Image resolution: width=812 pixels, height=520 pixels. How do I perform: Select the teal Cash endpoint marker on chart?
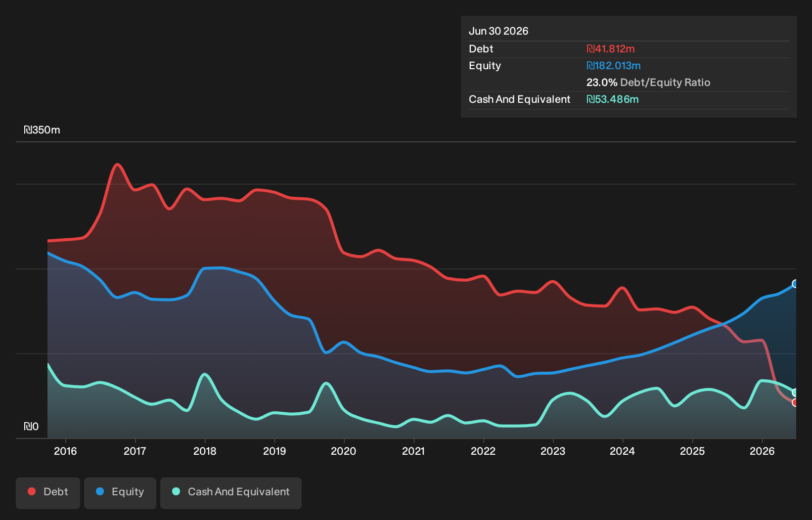pos(795,392)
